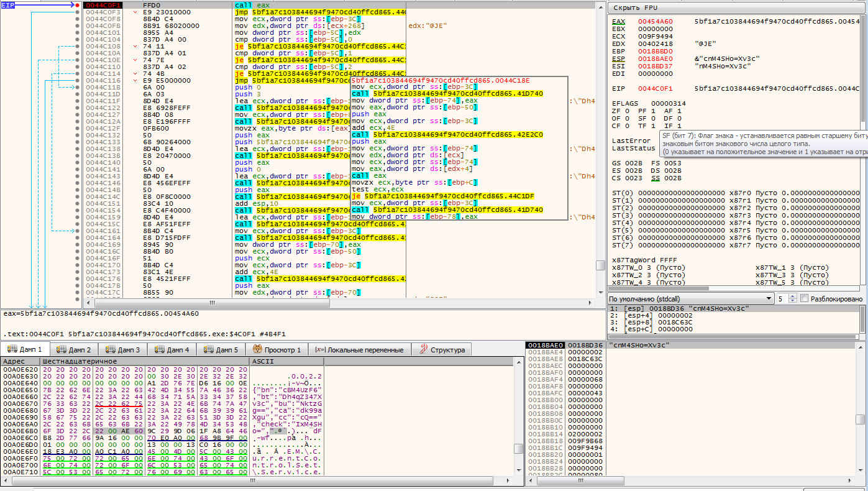
Task: Click the EAX register value 00454A60
Action: [x=655, y=21]
